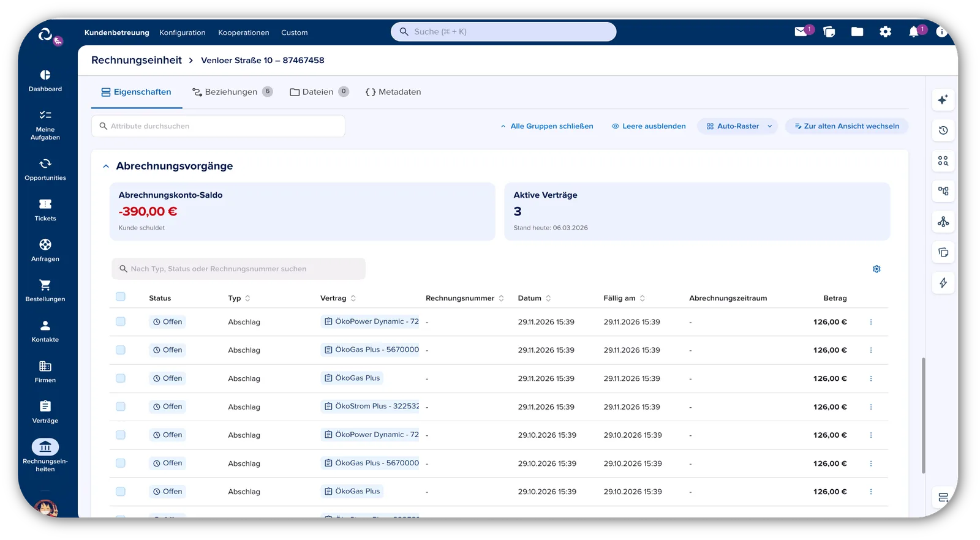Open Meine Aufgaben in sidebar
Viewport: 980px width, 540px height.
click(45, 125)
